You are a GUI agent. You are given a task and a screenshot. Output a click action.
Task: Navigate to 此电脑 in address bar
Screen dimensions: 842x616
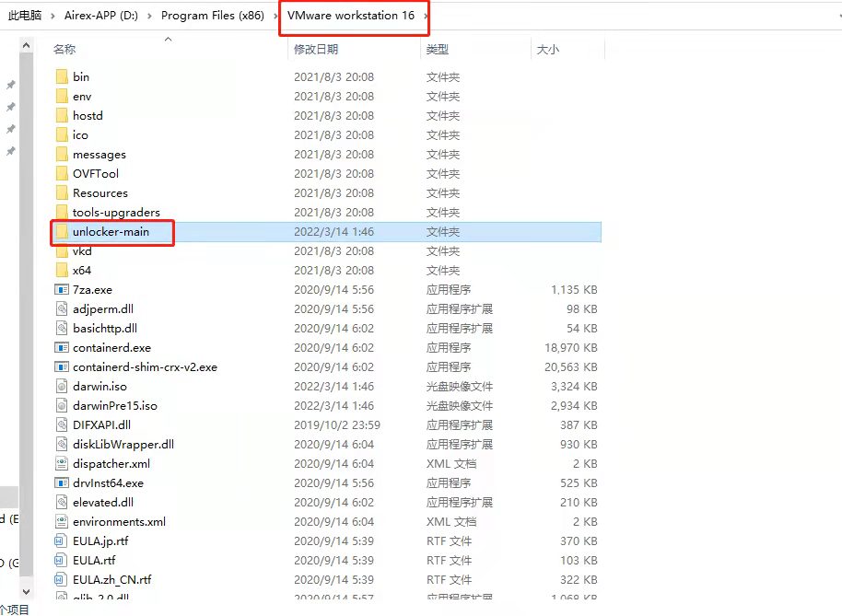click(25, 16)
